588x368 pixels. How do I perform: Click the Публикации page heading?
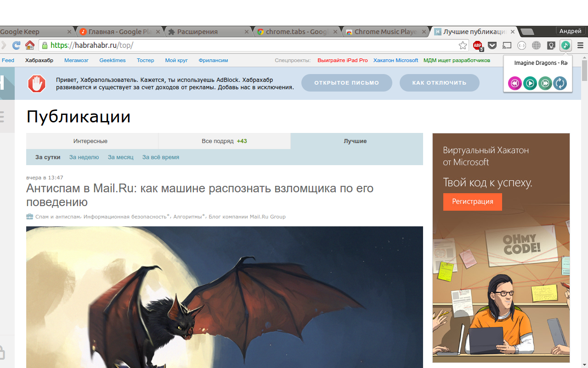pos(78,117)
